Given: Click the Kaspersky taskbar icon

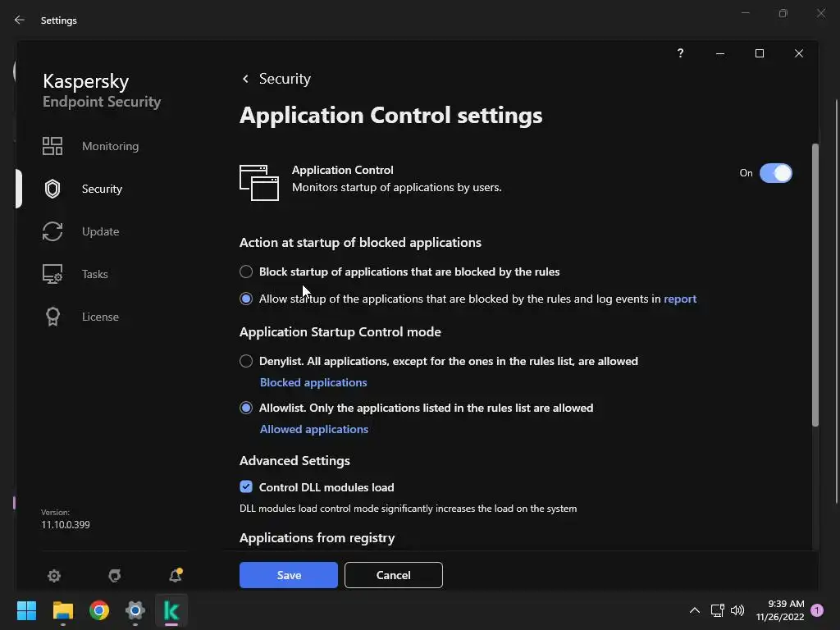Looking at the screenshot, I should coord(171,610).
